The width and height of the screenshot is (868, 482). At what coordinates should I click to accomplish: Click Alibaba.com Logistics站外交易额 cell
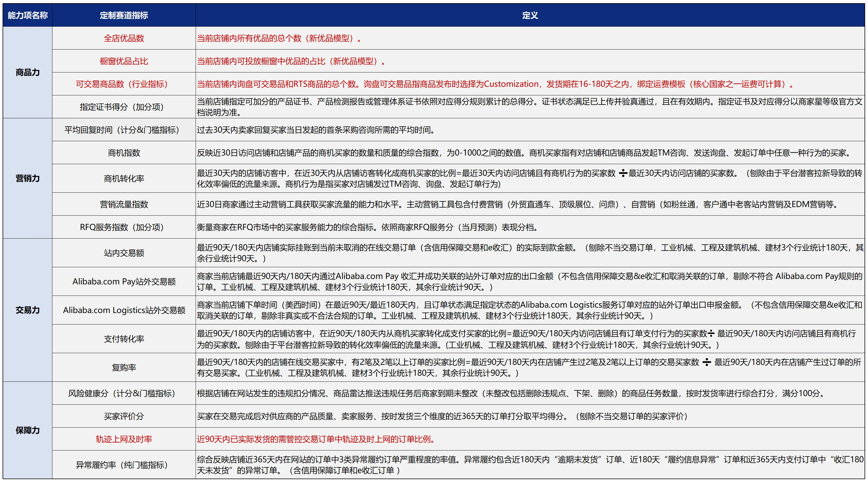coord(124,310)
